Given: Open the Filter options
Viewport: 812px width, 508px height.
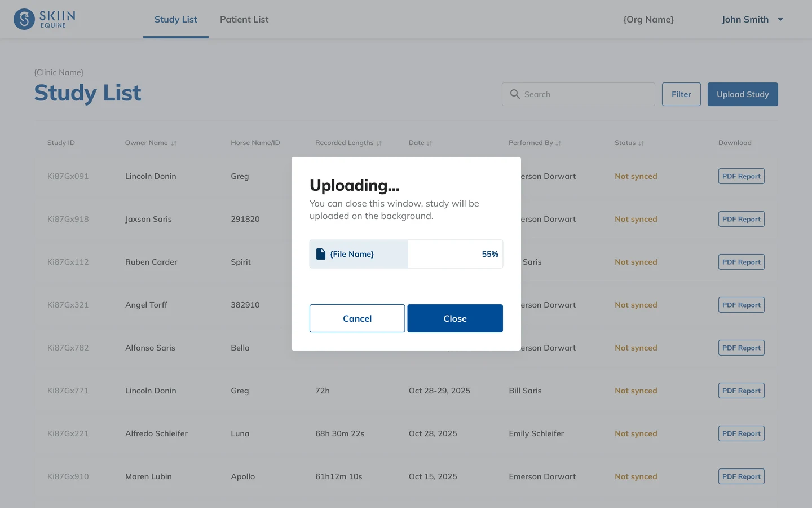Looking at the screenshot, I should 681,94.
